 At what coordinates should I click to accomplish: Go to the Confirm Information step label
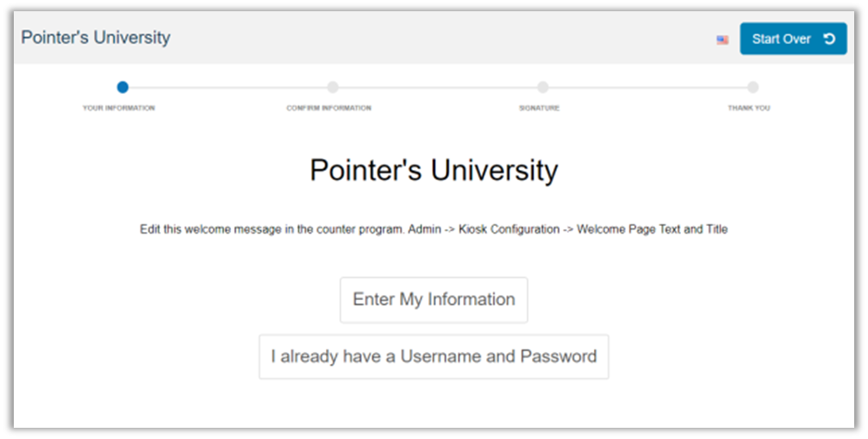[328, 109]
